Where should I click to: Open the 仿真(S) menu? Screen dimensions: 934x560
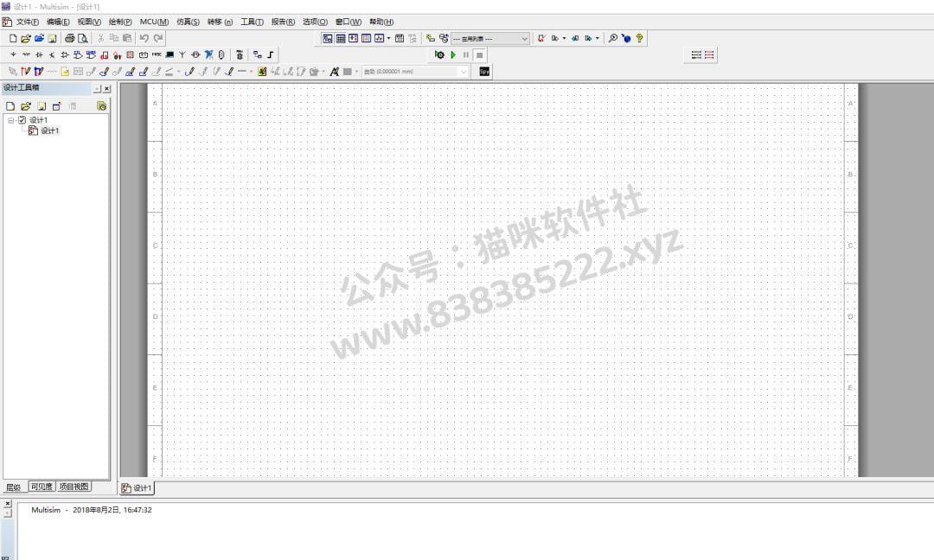click(x=188, y=22)
